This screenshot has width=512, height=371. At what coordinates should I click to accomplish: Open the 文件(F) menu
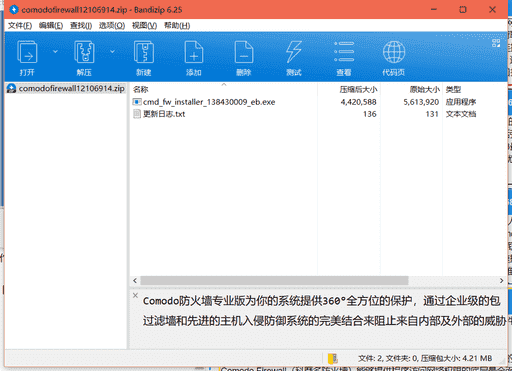pyautogui.click(x=20, y=26)
